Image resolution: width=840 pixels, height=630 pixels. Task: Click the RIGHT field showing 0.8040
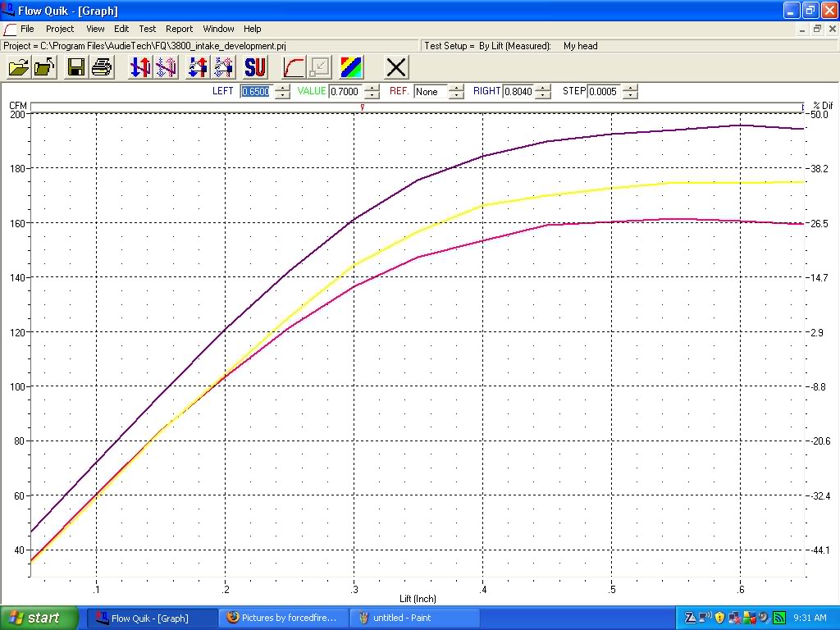coord(518,92)
